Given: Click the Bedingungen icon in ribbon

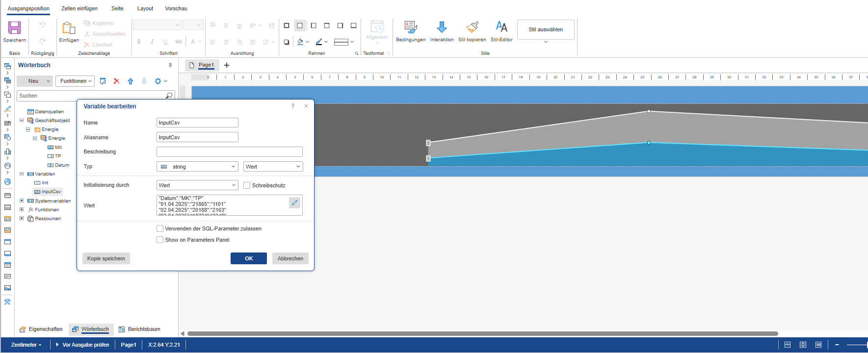Looking at the screenshot, I should pyautogui.click(x=410, y=27).
